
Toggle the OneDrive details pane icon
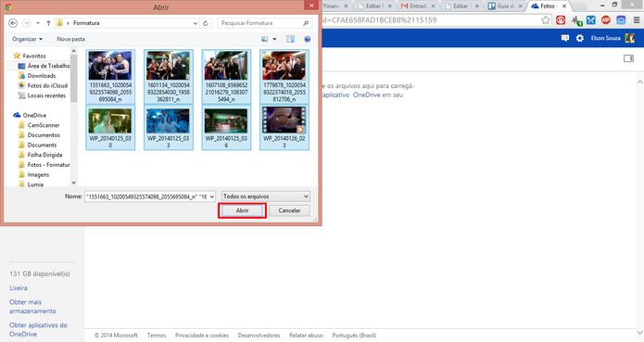click(628, 58)
